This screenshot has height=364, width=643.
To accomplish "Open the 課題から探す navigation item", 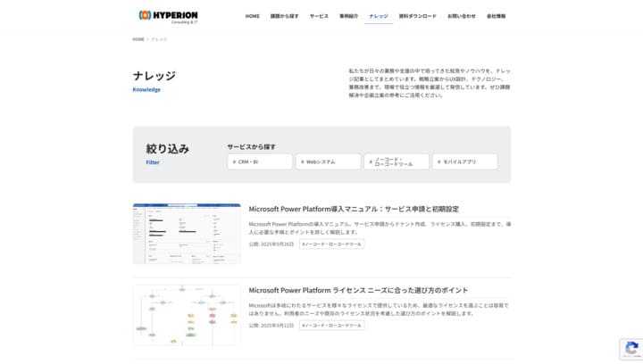I will click(284, 16).
